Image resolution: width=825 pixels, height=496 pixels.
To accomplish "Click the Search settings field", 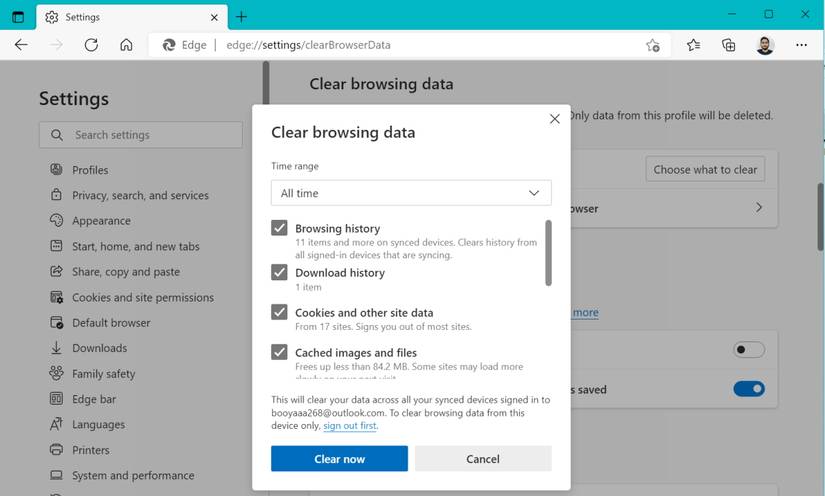I will 141,135.
